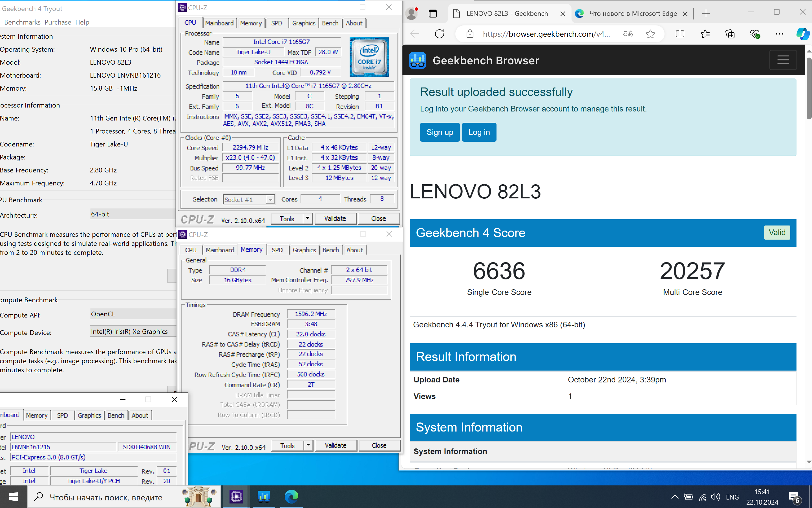Open the network Wi-Fi tray icon

pyautogui.click(x=702, y=497)
